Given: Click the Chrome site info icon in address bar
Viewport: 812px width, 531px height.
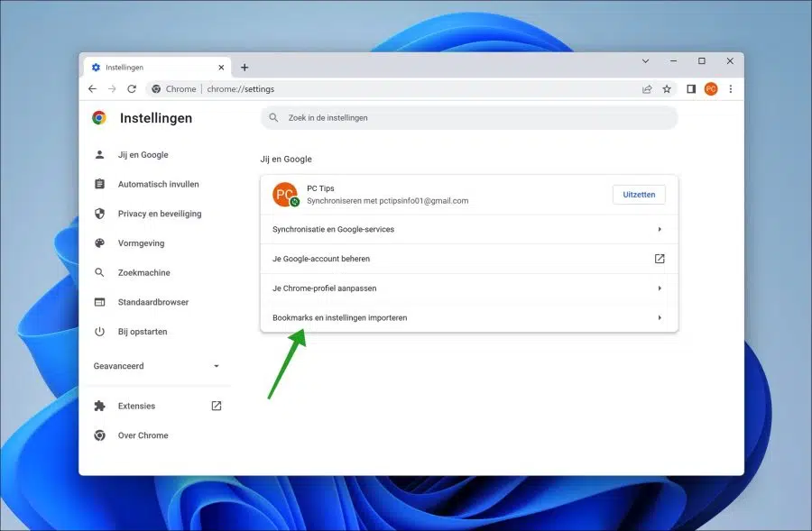Looking at the screenshot, I should (156, 89).
